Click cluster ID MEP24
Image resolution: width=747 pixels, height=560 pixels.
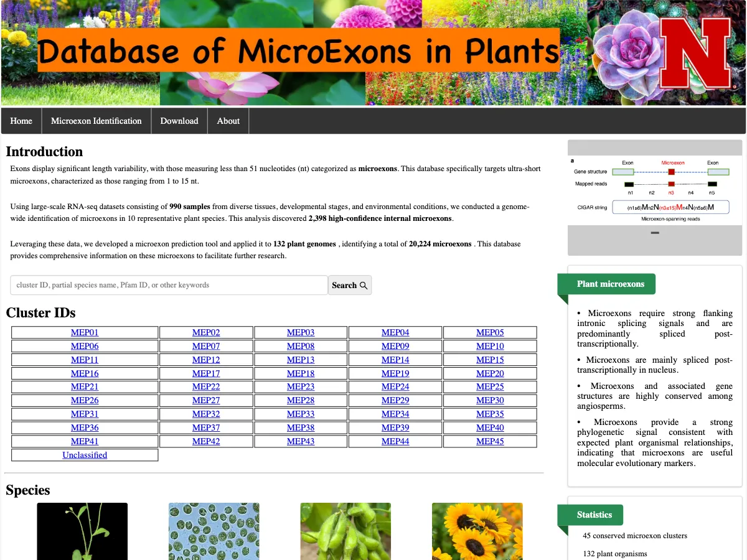coord(395,386)
